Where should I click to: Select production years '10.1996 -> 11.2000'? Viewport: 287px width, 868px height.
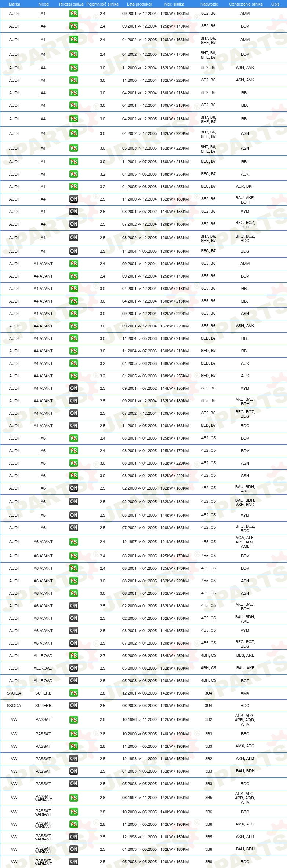click(139, 719)
